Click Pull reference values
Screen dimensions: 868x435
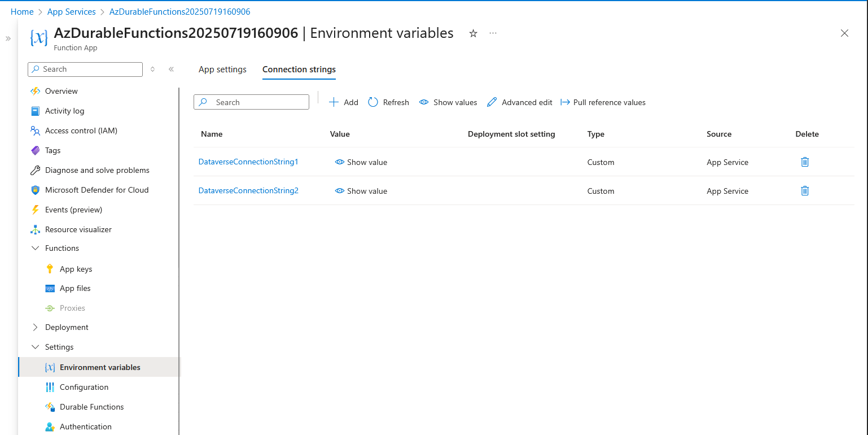point(603,102)
